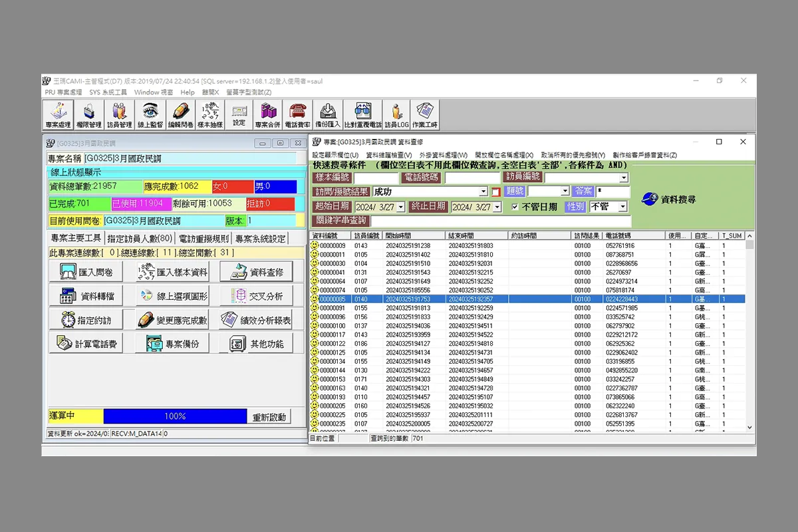Screen dimensions: 798x532
Task: Click the 比對重覆電話 toolbar icon
Action: click(362, 115)
